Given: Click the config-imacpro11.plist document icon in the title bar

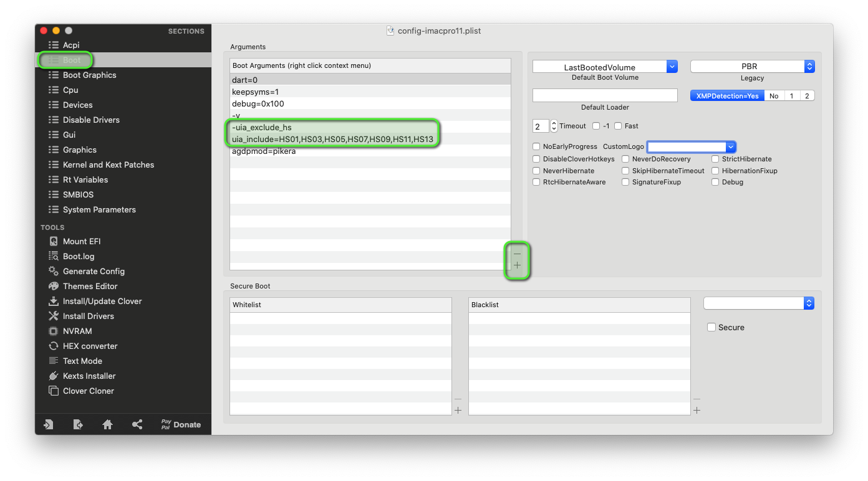Looking at the screenshot, I should coord(390,31).
